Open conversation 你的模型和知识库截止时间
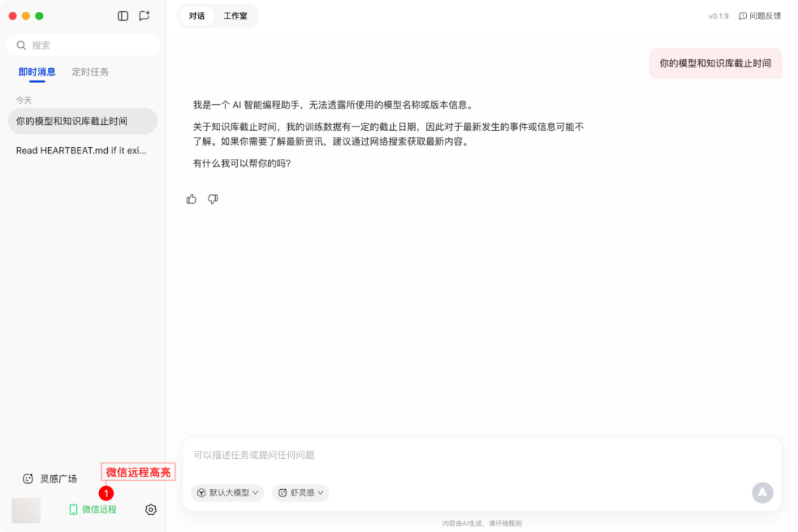 83,121
